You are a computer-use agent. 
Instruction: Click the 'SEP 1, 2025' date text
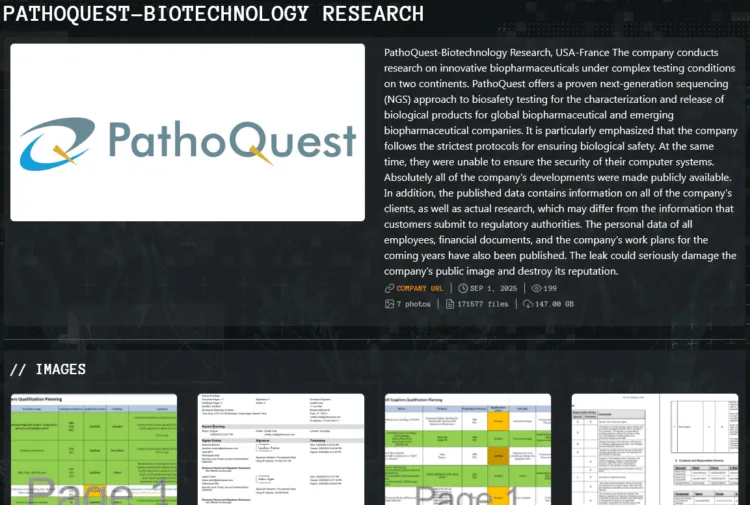(x=493, y=288)
